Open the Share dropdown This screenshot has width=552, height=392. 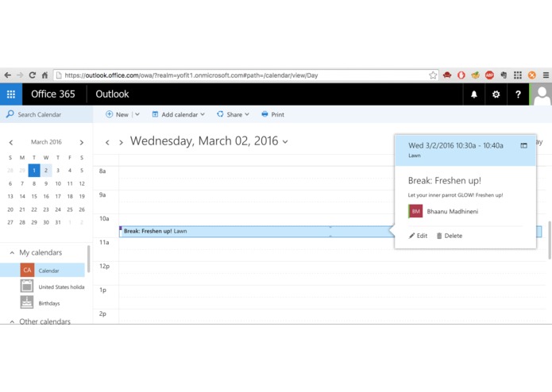click(233, 114)
